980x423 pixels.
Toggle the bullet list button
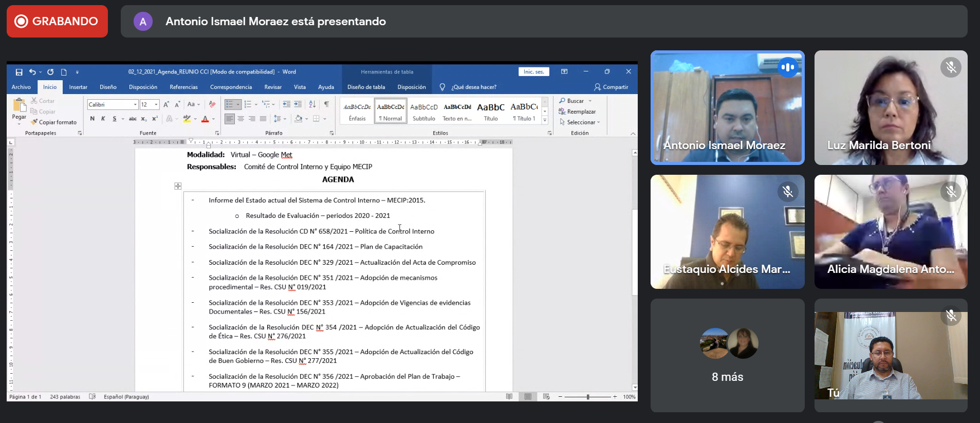pyautogui.click(x=229, y=104)
